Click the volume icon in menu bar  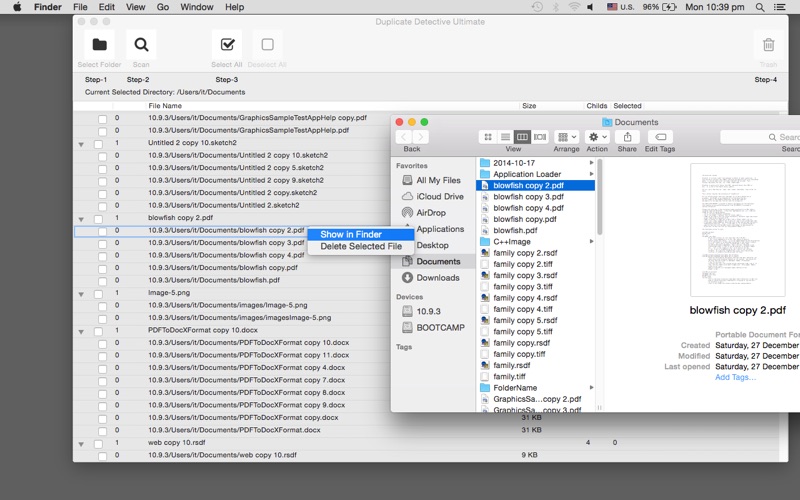click(591, 7)
